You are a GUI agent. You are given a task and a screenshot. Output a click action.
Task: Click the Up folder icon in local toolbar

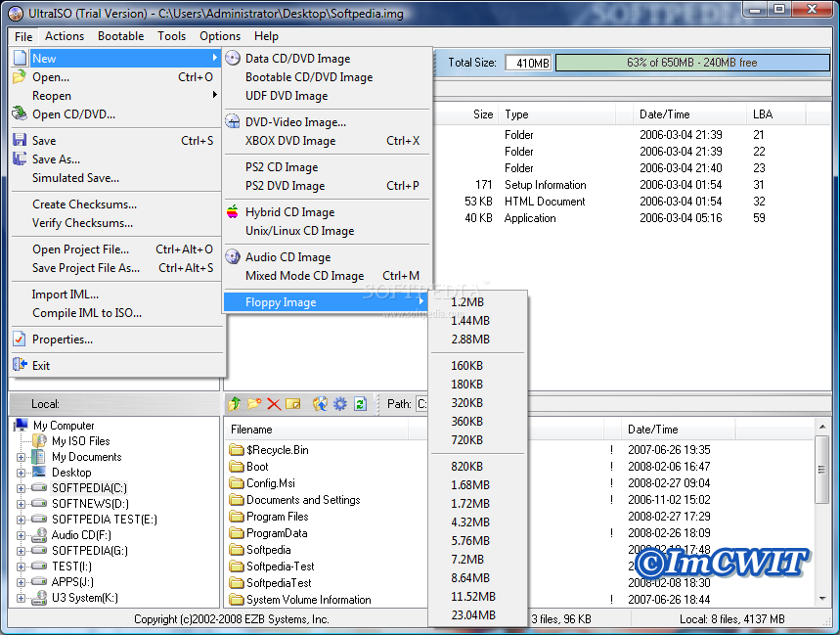234,403
